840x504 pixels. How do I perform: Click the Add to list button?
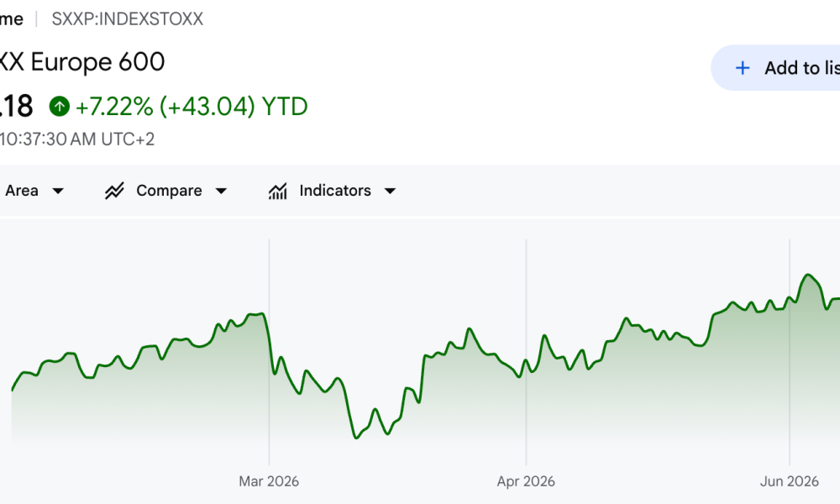775,68
